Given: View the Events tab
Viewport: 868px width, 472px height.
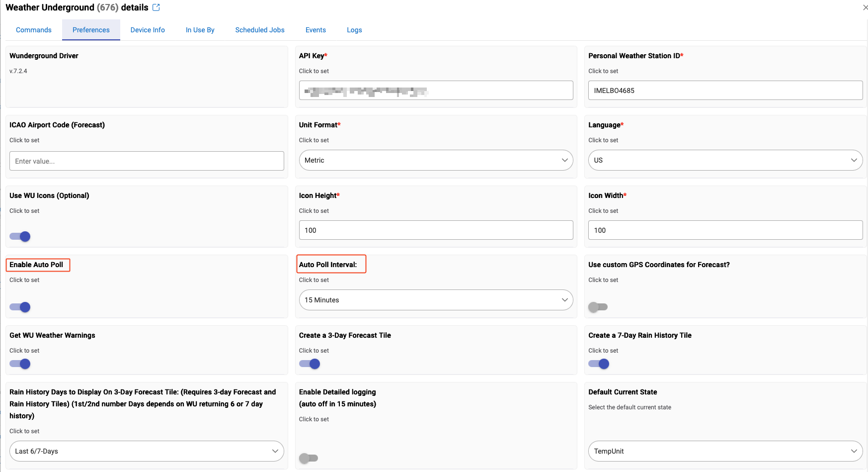Looking at the screenshot, I should 316,30.
